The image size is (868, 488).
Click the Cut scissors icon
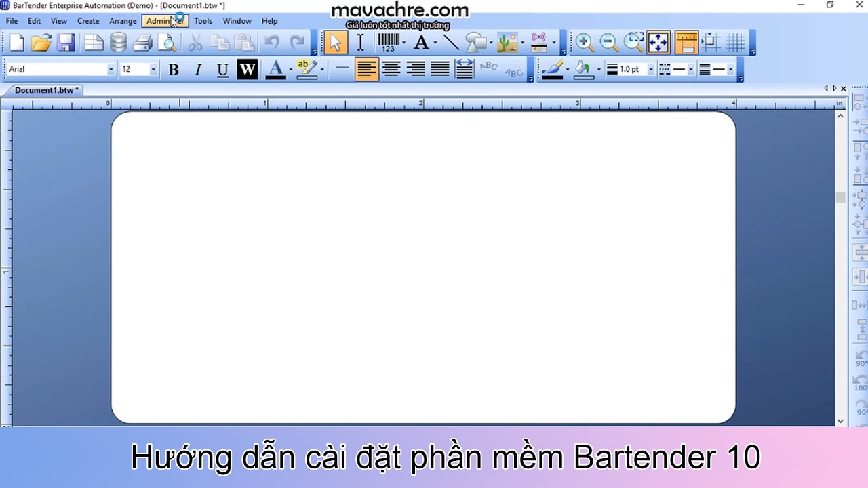195,43
